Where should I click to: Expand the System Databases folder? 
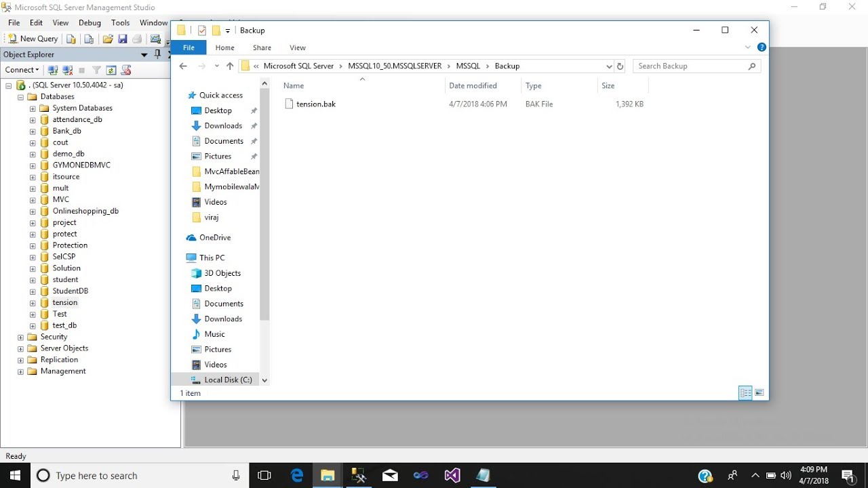coord(33,108)
